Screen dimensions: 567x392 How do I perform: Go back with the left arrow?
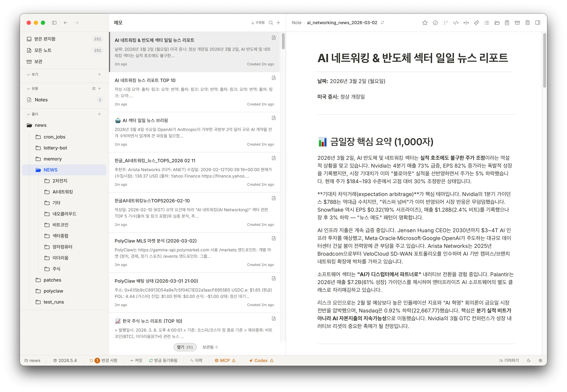tap(66, 23)
